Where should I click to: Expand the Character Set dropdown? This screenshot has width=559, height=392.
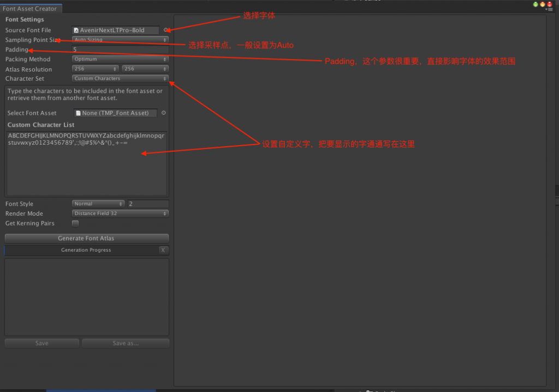click(120, 79)
